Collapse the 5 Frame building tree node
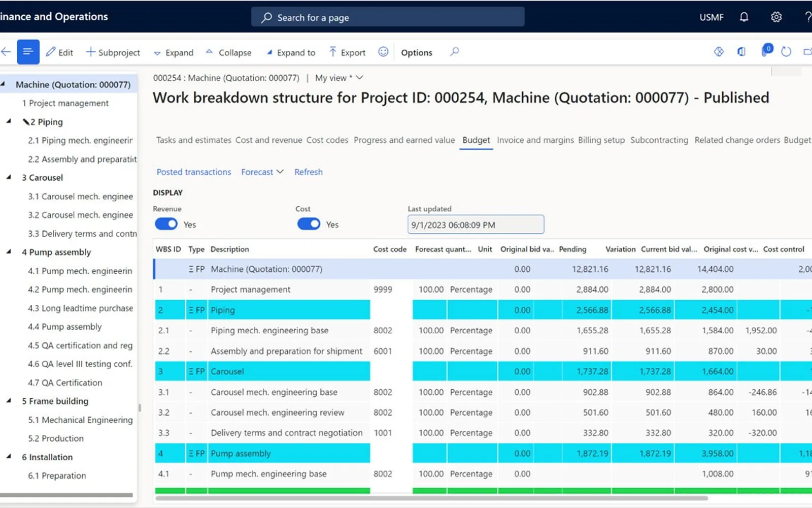Image resolution: width=812 pixels, height=508 pixels. pos(9,401)
